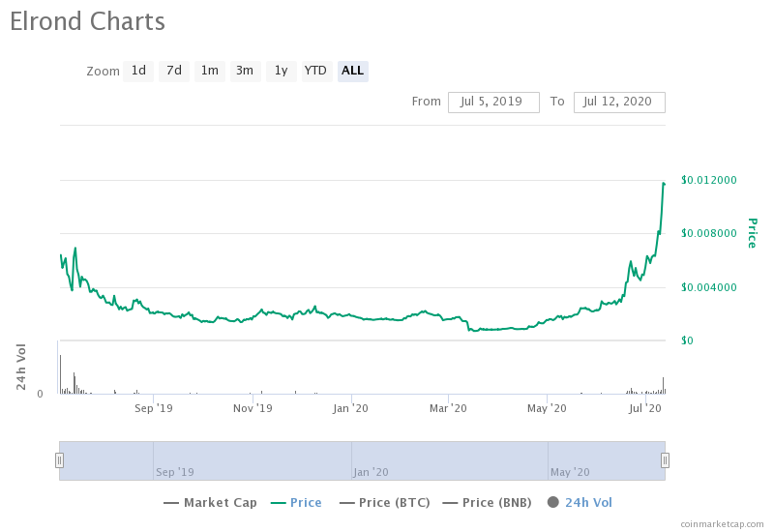Select the 7d zoom range

(x=174, y=71)
